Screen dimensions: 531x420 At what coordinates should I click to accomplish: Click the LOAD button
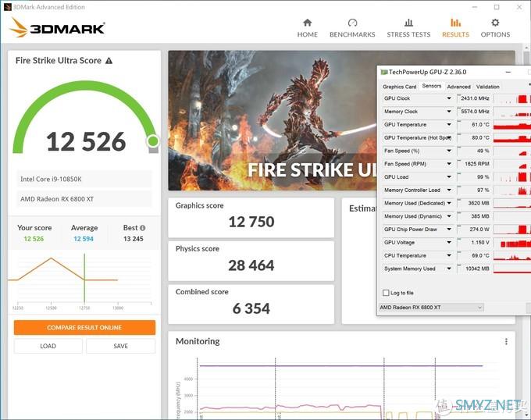tap(48, 346)
